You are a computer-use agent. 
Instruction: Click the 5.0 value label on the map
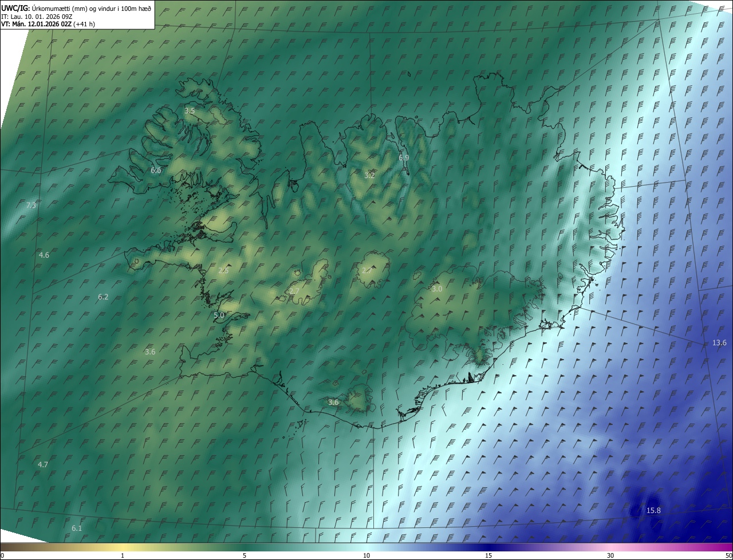[219, 315]
